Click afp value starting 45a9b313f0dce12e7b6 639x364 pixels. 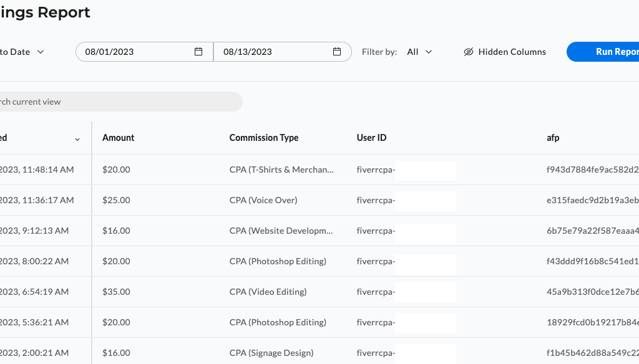(x=593, y=292)
